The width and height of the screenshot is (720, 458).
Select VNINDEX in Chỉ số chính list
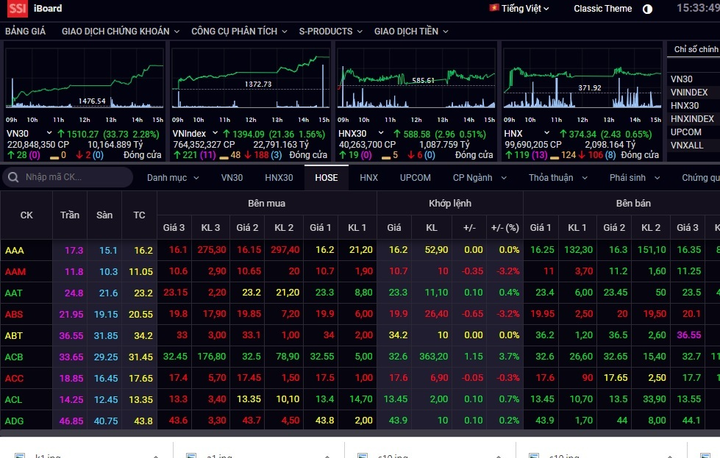(x=689, y=92)
